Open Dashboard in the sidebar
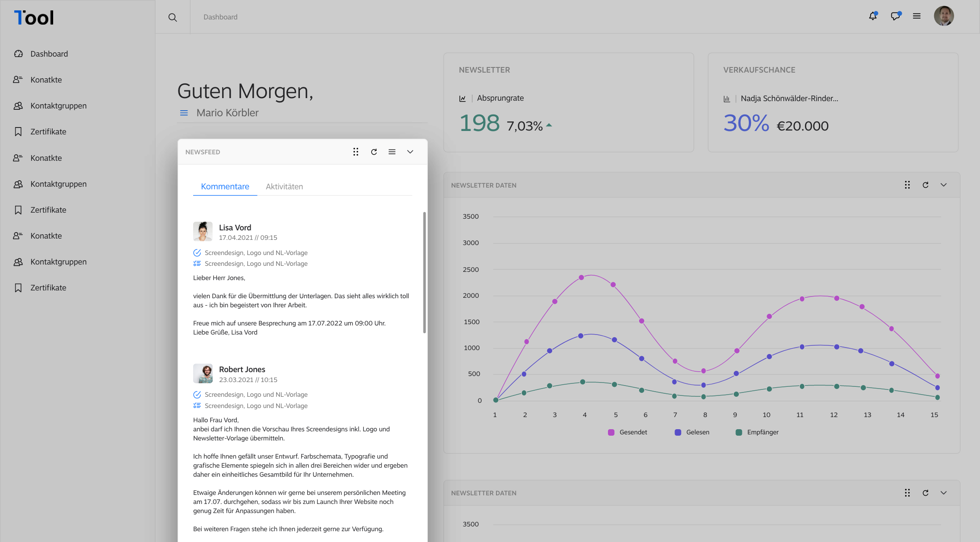 pyautogui.click(x=49, y=54)
